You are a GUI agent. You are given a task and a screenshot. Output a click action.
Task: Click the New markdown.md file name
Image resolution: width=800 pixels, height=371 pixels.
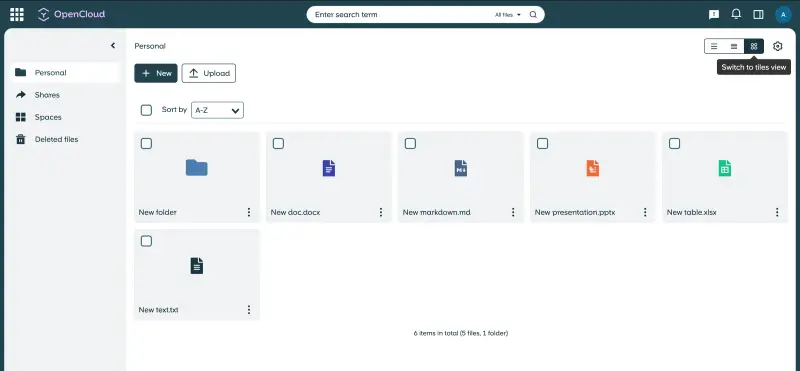[x=437, y=212]
